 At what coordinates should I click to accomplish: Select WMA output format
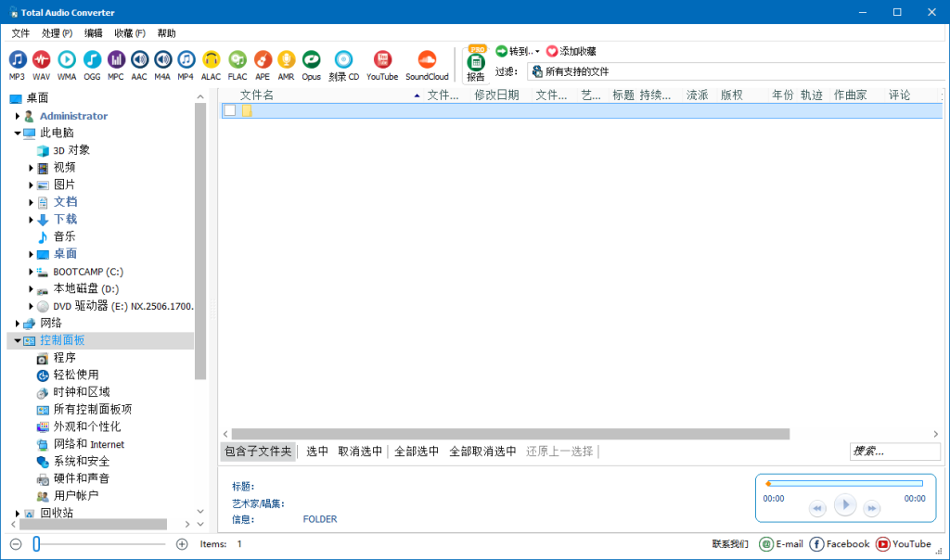point(67,65)
